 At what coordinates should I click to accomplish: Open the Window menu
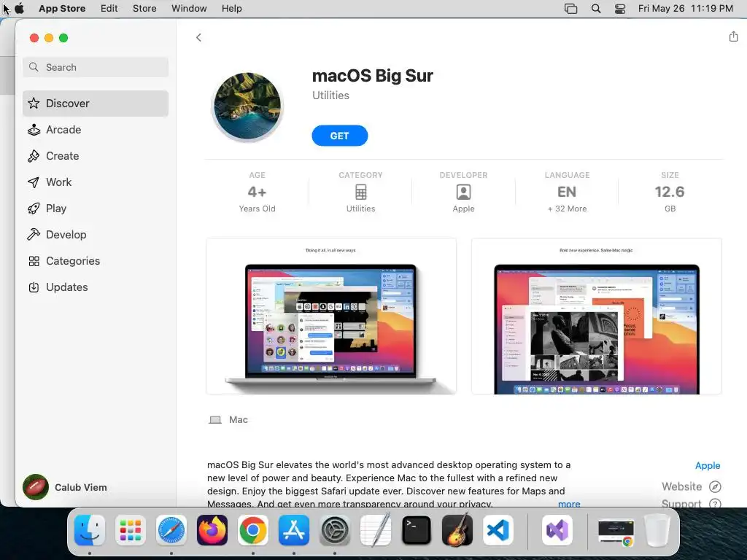point(189,9)
